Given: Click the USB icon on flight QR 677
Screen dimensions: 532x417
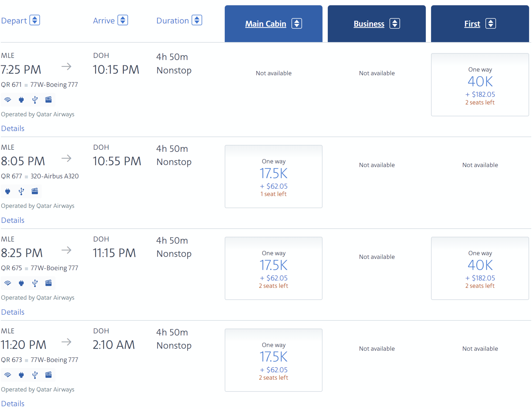Looking at the screenshot, I should pyautogui.click(x=21, y=191).
